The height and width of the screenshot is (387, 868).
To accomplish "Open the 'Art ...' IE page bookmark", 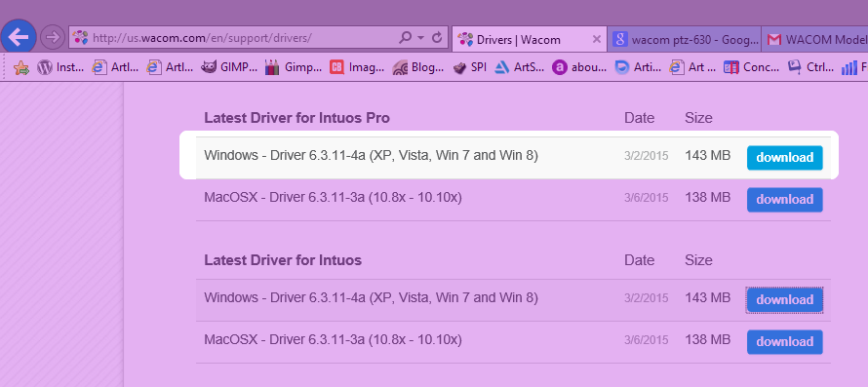I will (692, 67).
